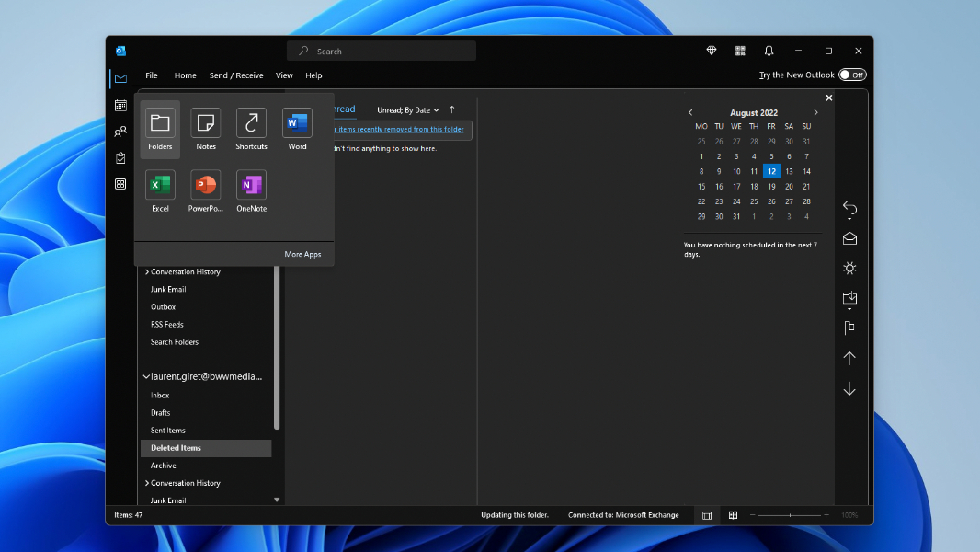Open the Calendar view in sidebar
The width and height of the screenshot is (980, 552).
[x=120, y=106]
